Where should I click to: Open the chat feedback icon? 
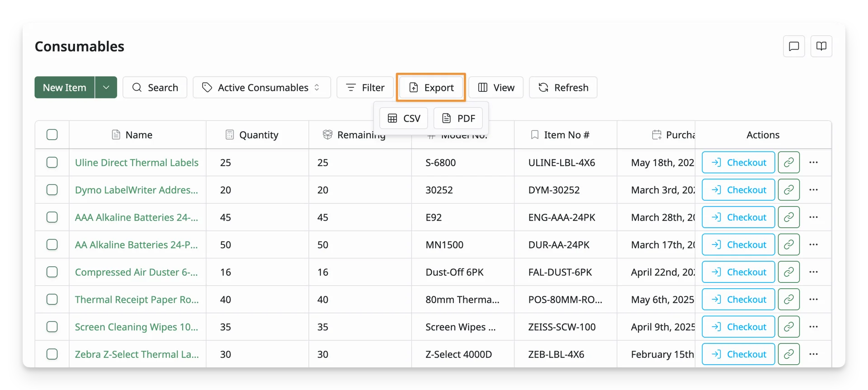click(794, 46)
